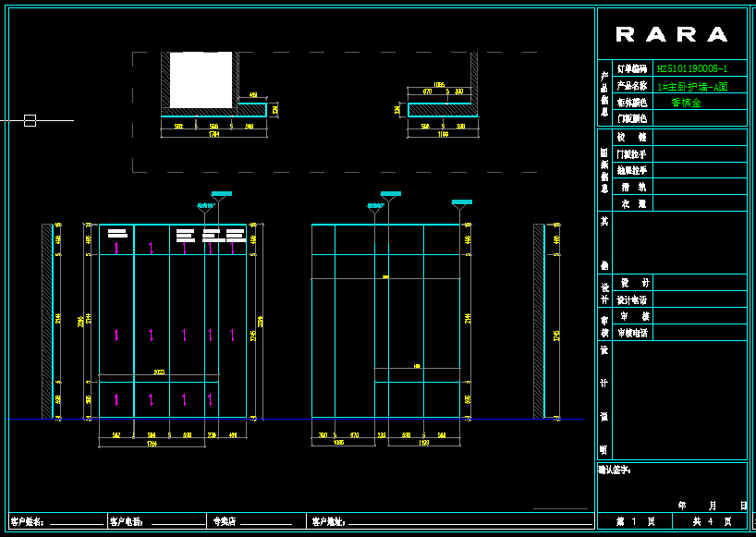The width and height of the screenshot is (756, 537).
Task: Click the empty cell beside 门板颜色
Action: pyautogui.click(x=700, y=118)
